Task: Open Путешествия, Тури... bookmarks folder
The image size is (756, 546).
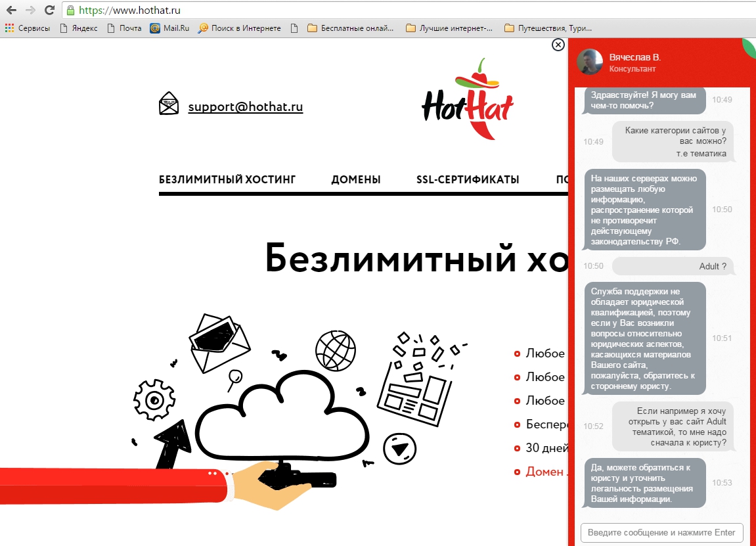Action: [x=548, y=28]
